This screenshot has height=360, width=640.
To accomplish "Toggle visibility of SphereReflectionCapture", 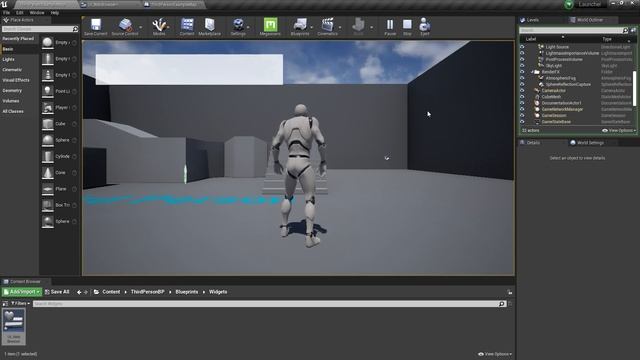I will click(x=522, y=84).
